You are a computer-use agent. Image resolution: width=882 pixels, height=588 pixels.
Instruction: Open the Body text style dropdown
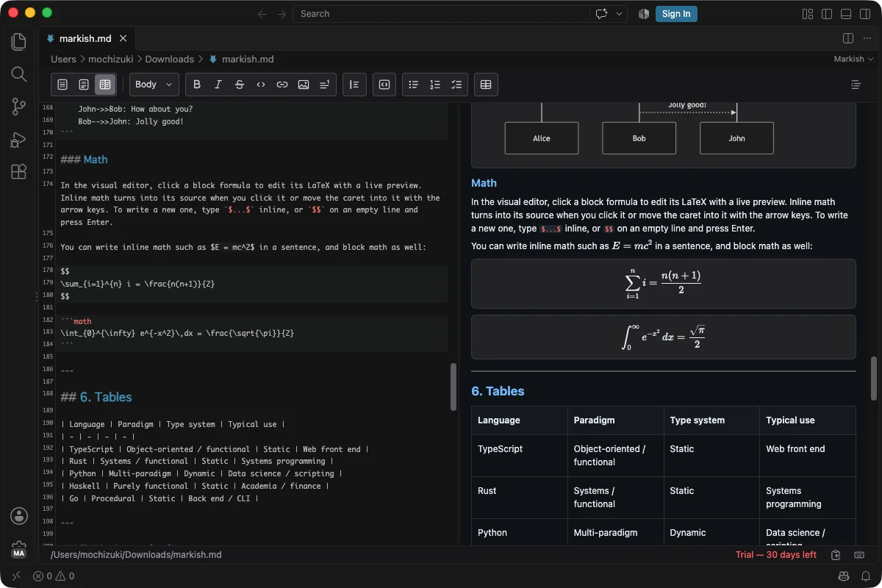tap(154, 85)
